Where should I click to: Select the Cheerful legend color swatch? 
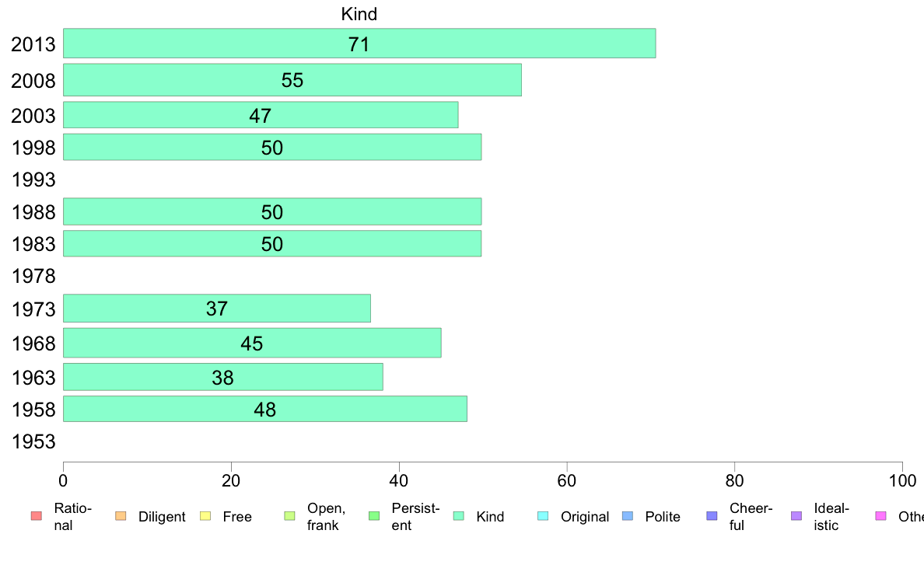(x=712, y=516)
